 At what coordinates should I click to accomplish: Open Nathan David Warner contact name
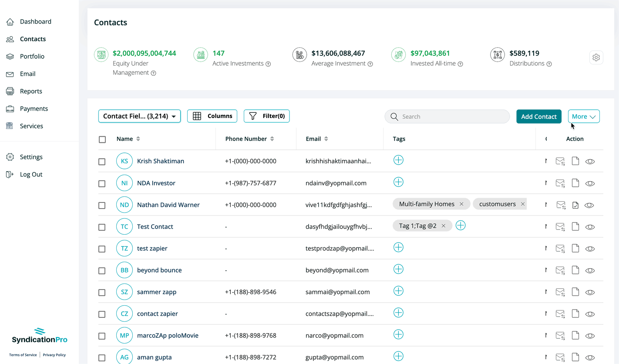[168, 205]
